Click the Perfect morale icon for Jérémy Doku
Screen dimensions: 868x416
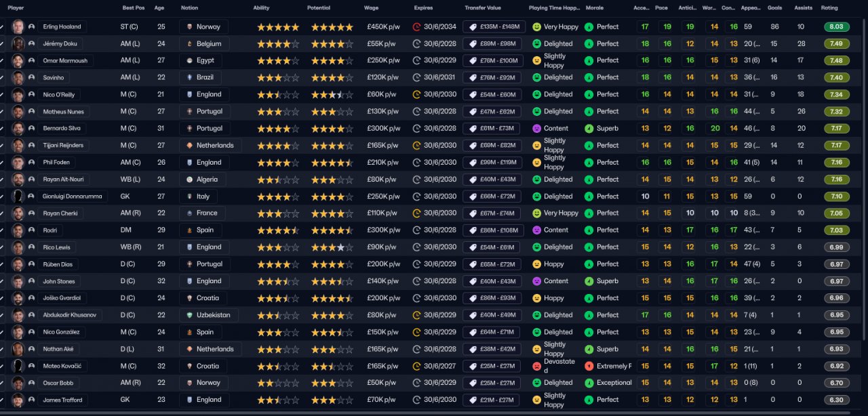[589, 43]
